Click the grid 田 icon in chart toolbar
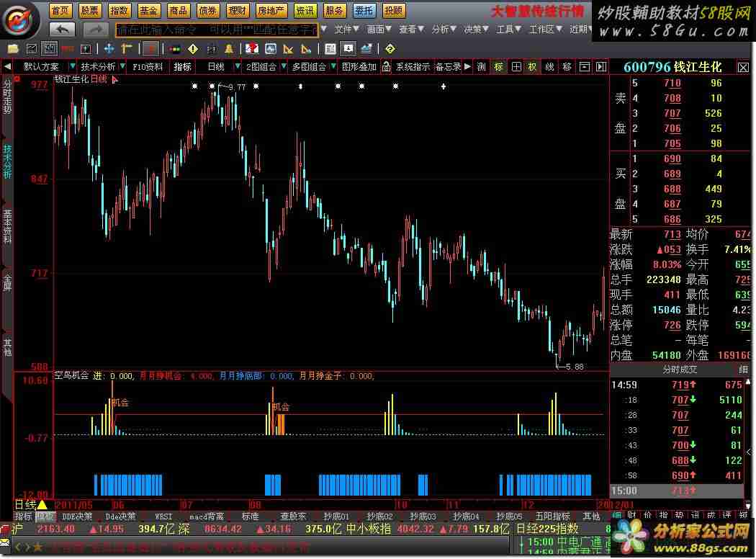This screenshot has height=559, width=756. (x=516, y=67)
